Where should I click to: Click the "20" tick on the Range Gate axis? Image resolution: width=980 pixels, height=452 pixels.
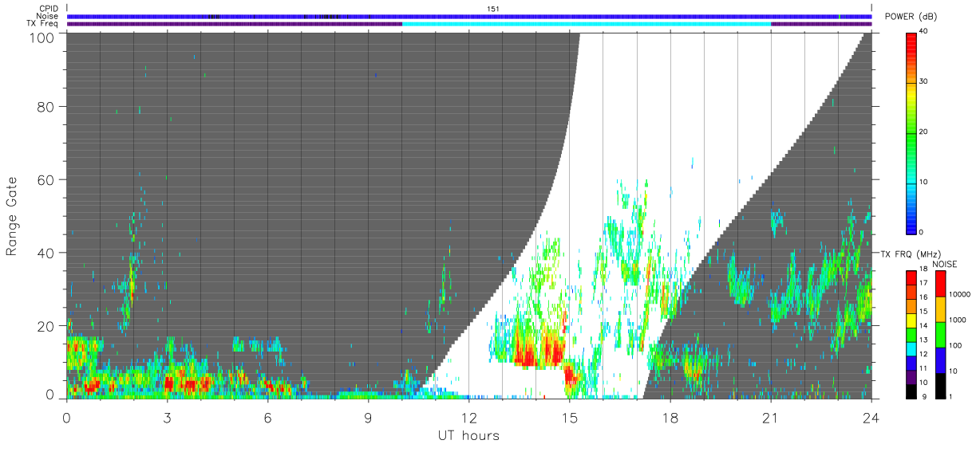pyautogui.click(x=46, y=326)
